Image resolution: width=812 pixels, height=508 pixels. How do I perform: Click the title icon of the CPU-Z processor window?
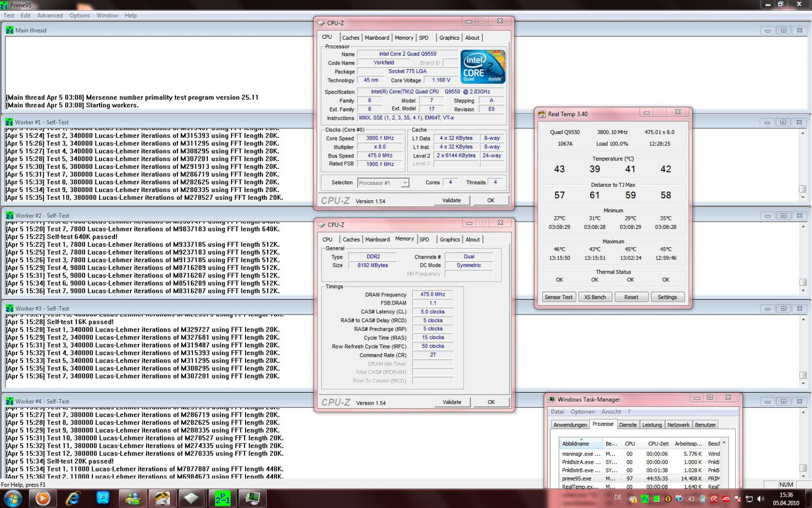coord(321,23)
